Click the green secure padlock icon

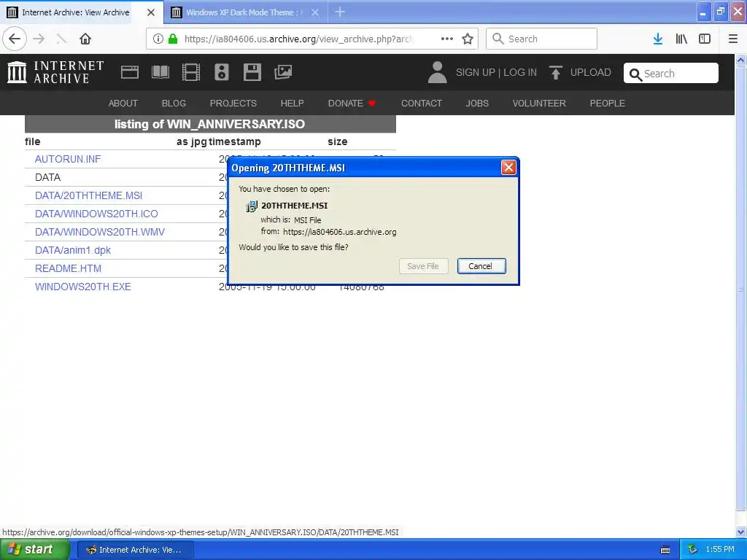click(173, 39)
